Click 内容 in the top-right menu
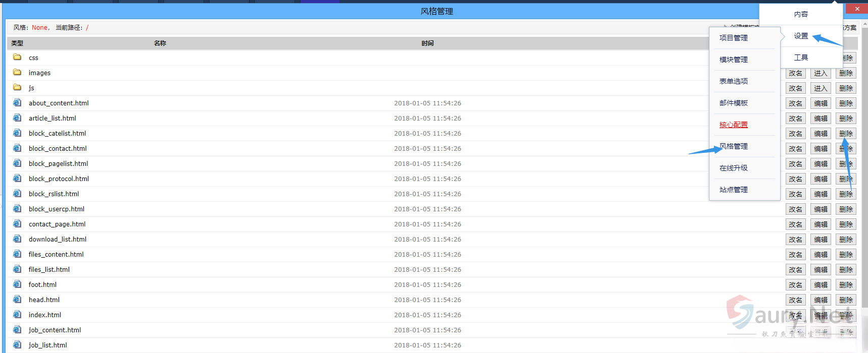 pyautogui.click(x=801, y=14)
